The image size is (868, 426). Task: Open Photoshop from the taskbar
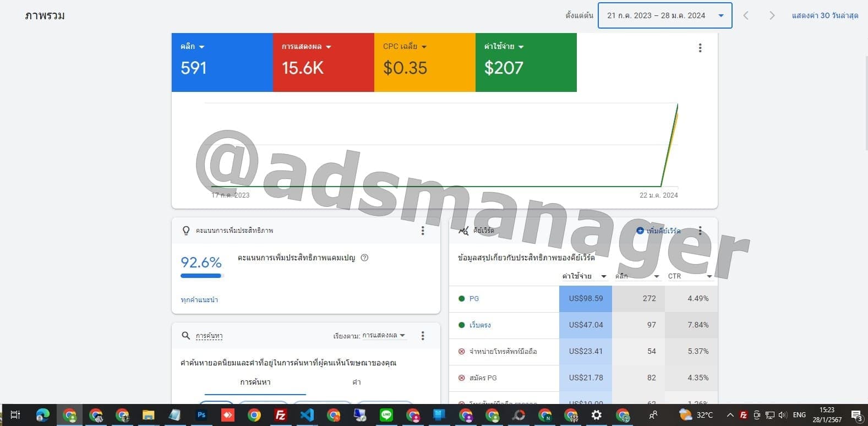click(x=201, y=415)
